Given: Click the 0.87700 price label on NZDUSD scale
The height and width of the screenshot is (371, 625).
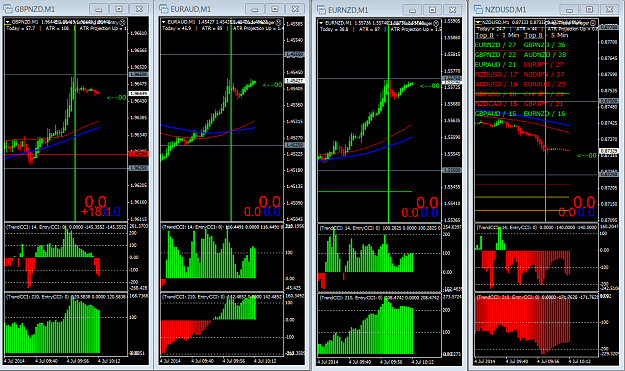Looking at the screenshot, I should point(609,42).
